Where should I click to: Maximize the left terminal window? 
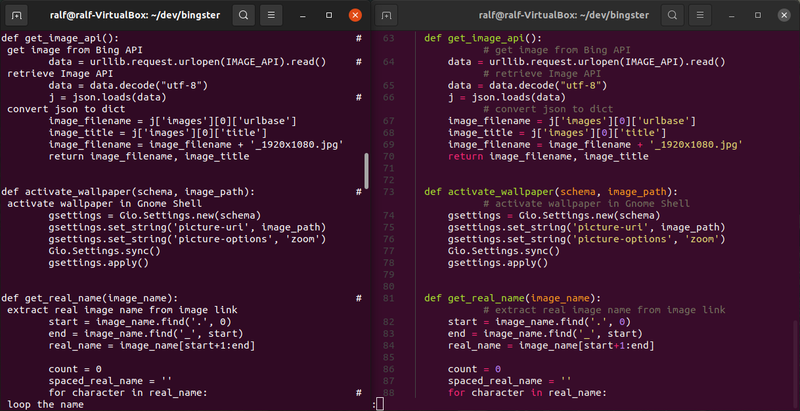pos(329,15)
